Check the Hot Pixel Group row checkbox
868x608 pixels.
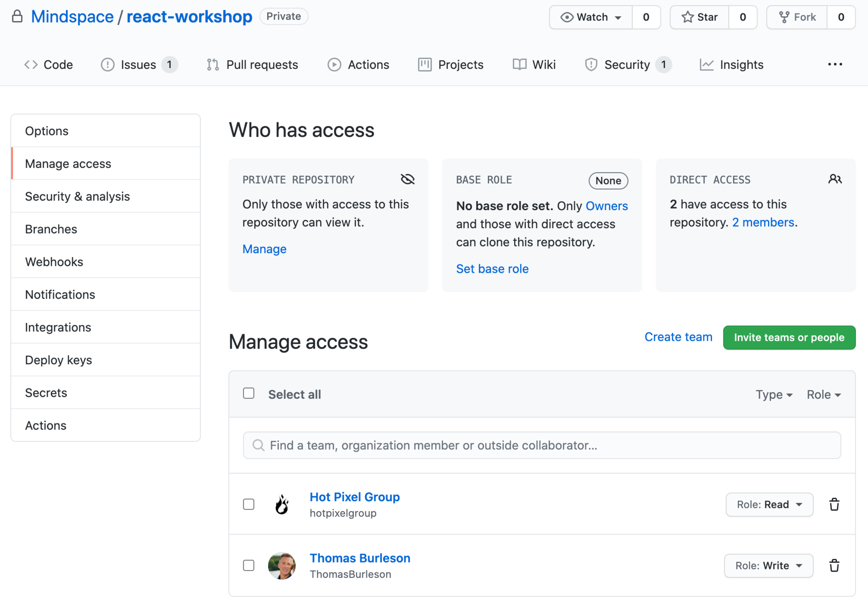249,504
